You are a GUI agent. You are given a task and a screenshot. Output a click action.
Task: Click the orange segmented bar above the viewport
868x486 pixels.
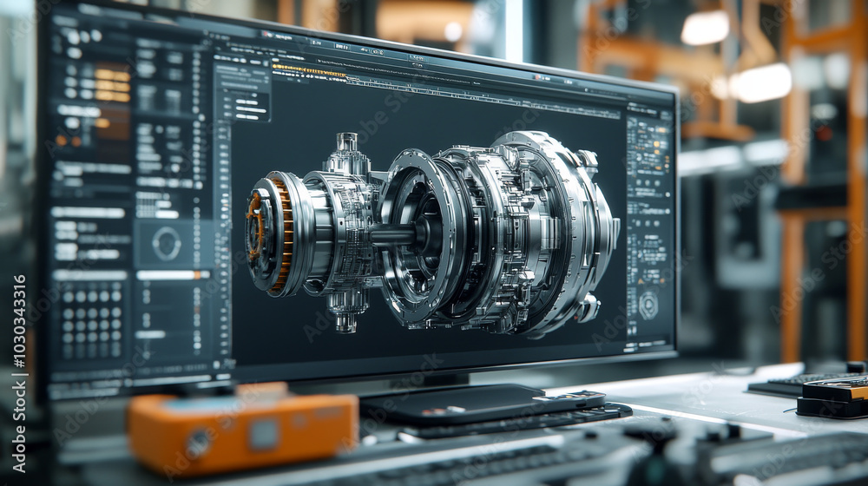[309, 70]
